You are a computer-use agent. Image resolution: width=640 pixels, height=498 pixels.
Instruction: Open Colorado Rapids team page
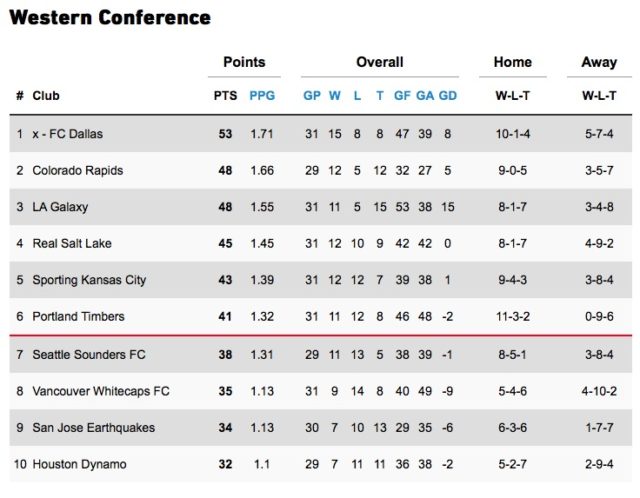pos(78,171)
